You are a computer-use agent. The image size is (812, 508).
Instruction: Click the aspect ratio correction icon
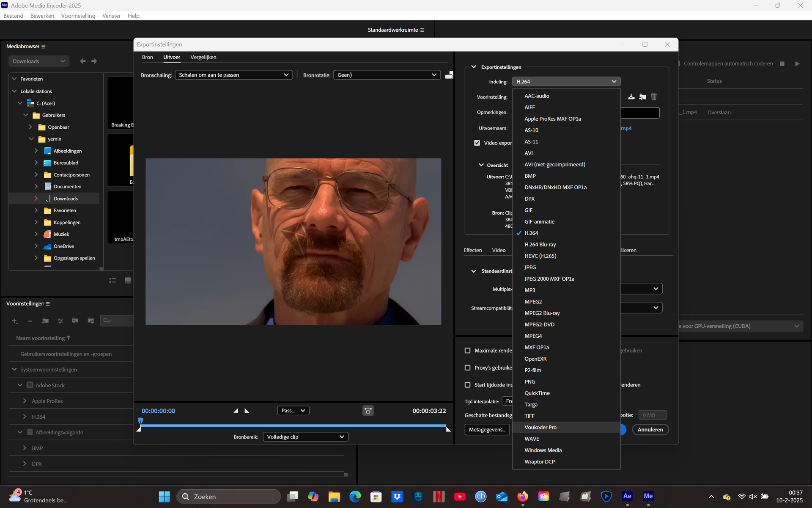(x=368, y=411)
